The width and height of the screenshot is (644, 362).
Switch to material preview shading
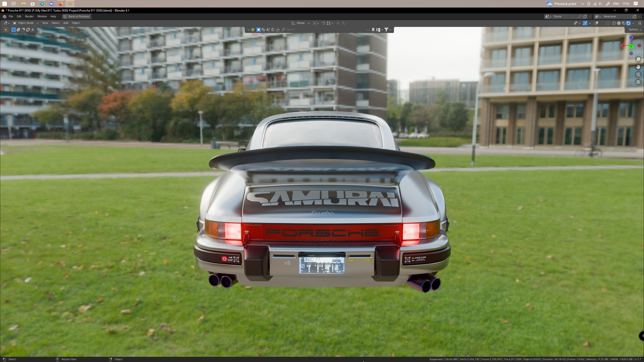(624, 23)
